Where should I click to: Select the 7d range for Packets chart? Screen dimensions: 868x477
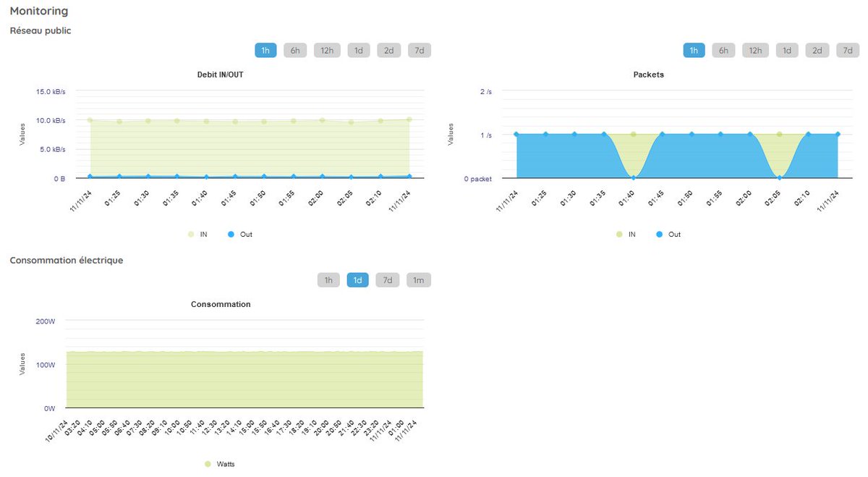(x=847, y=50)
